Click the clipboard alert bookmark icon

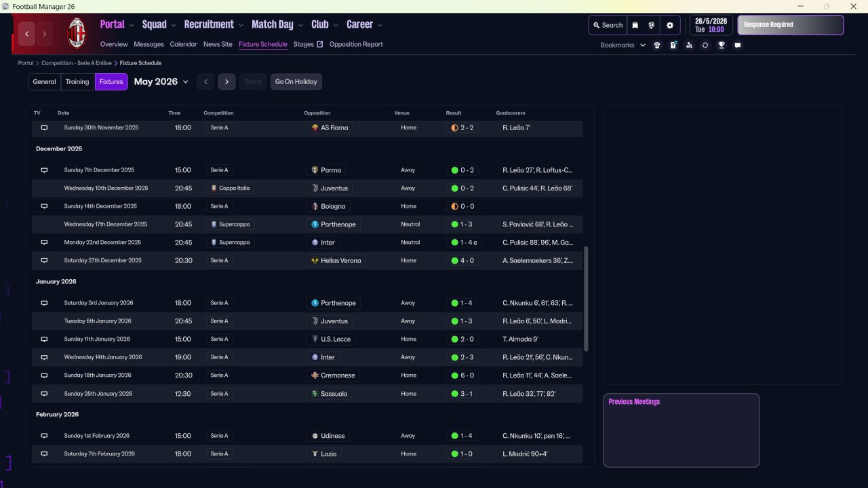pos(673,45)
